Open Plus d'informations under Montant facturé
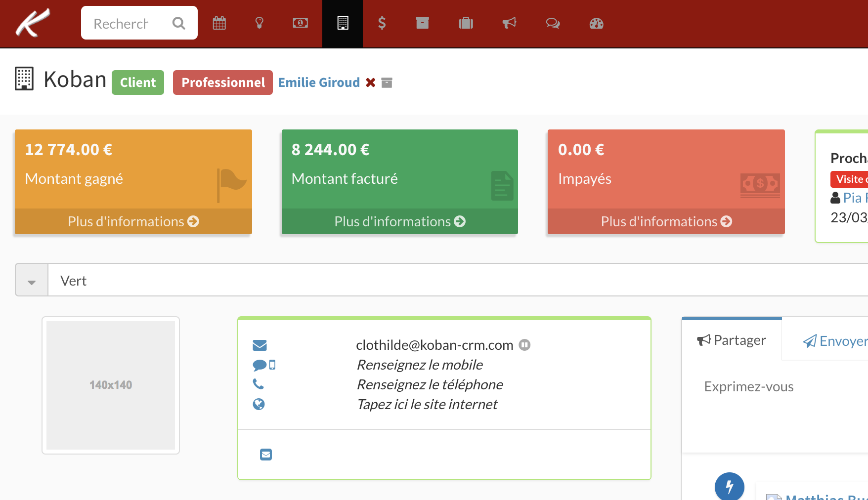Image resolution: width=868 pixels, height=500 pixels. pos(400,221)
